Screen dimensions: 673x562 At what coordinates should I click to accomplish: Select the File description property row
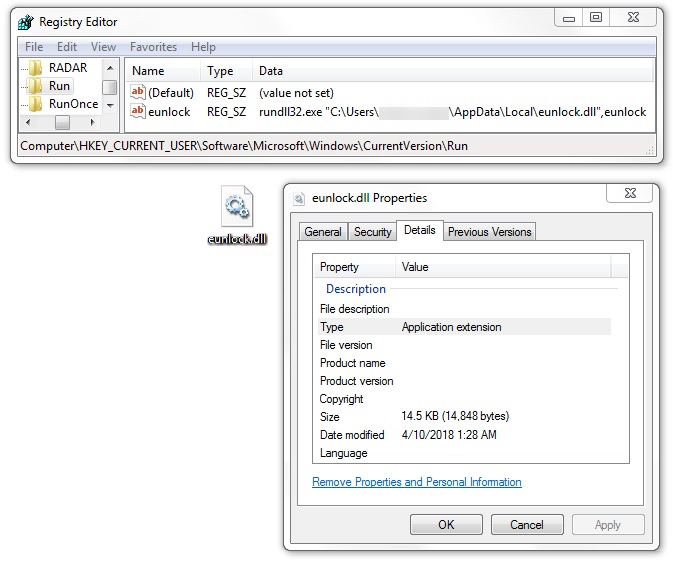tap(465, 309)
